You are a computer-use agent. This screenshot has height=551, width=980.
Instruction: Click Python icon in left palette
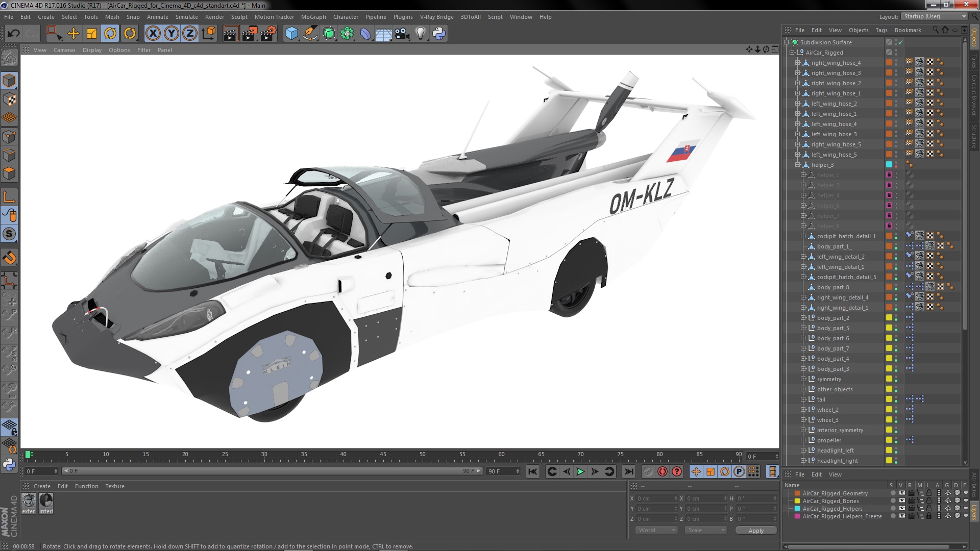[x=9, y=464]
